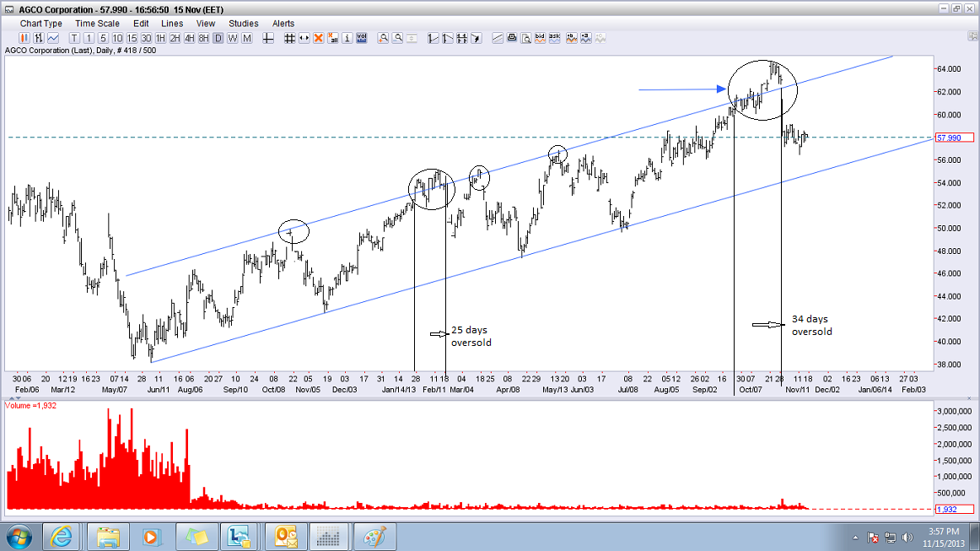
Task: Click the ask chart overlay icon
Action: point(586,38)
